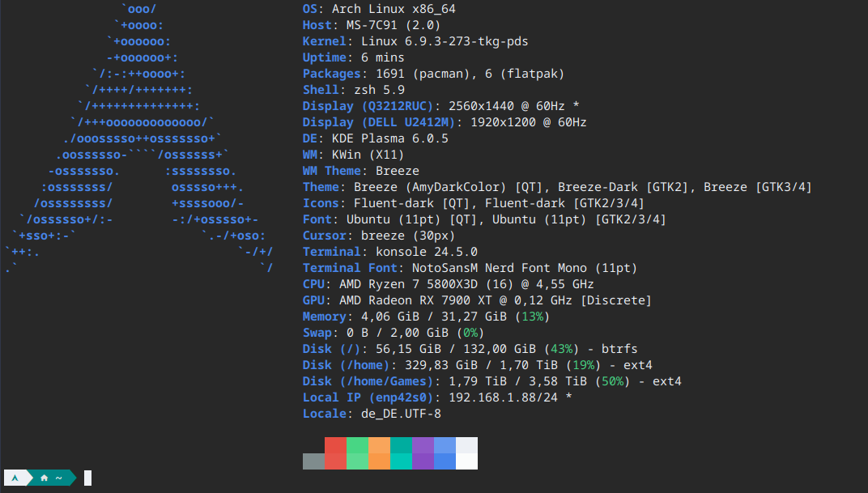Click the 'Icons' label
The image size is (868, 493).
point(321,203)
